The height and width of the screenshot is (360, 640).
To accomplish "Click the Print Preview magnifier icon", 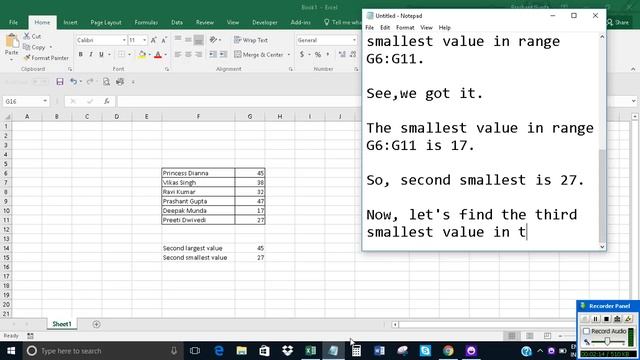I will pos(106,82).
